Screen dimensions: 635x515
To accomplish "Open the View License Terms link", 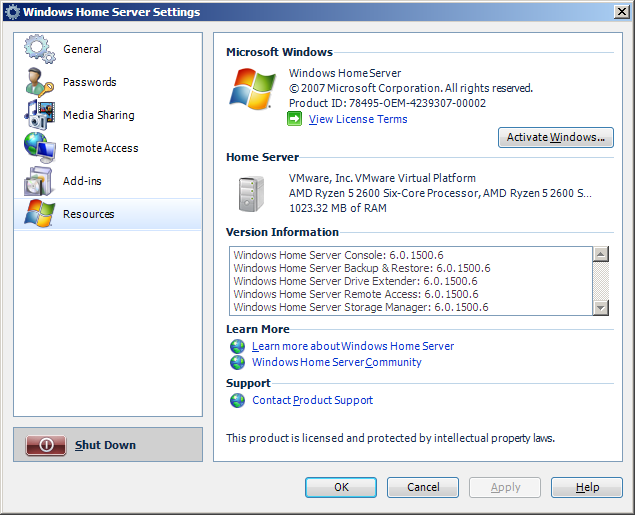I will (358, 119).
